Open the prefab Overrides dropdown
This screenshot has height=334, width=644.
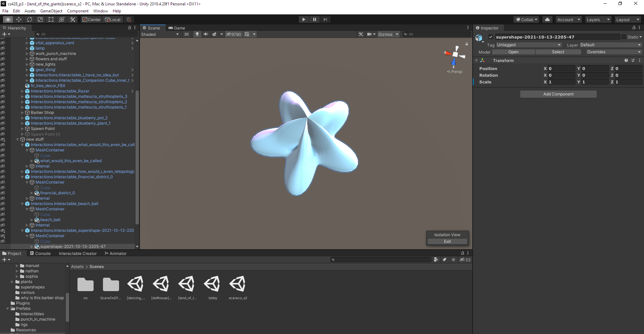(x=614, y=52)
